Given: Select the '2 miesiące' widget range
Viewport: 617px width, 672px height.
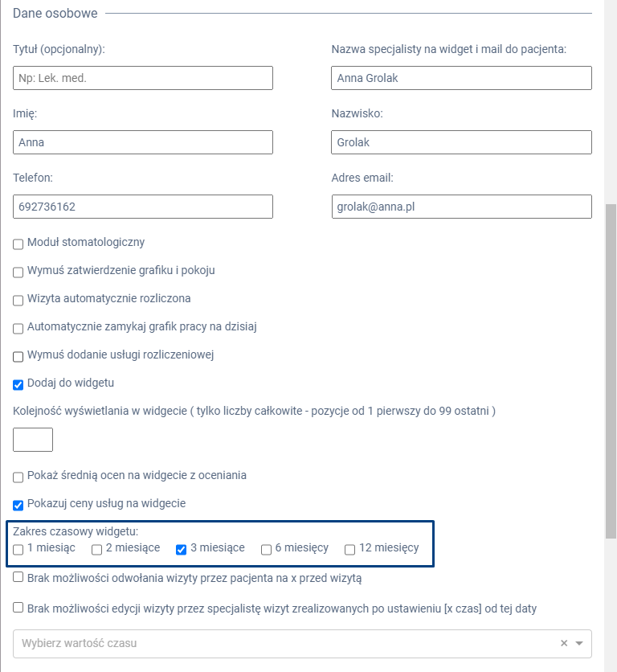Looking at the screenshot, I should point(97,550).
